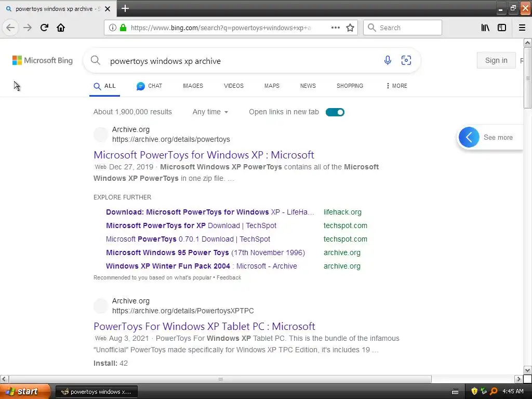Viewport: 532px width, 399px height.
Task: Open Windows XP Winter Fun Pack 2004 link
Action: click(201, 267)
